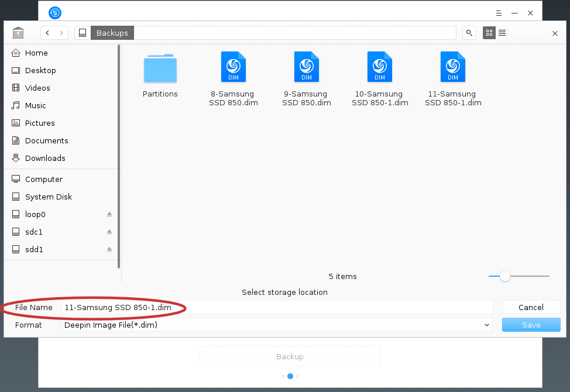This screenshot has height=392, width=570.
Task: Open the Partitions folder icon
Action: [160, 68]
